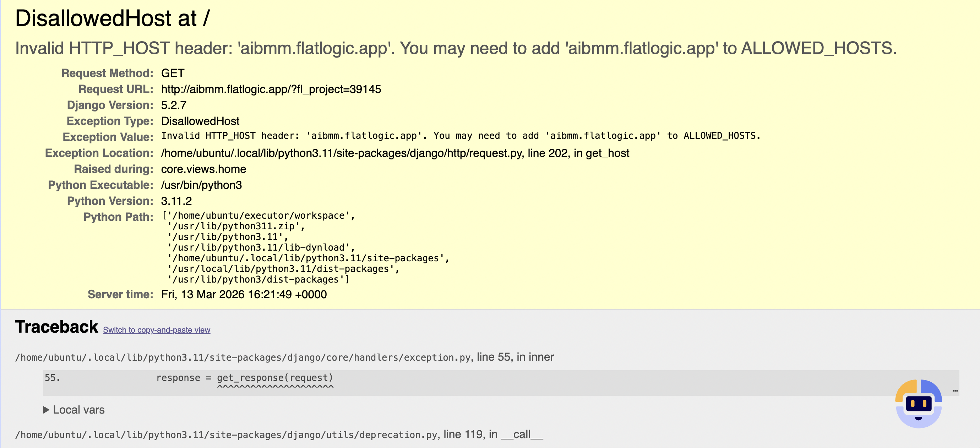Click the Traceback heading
Viewport: 980px width, 448px height.
coord(56,327)
